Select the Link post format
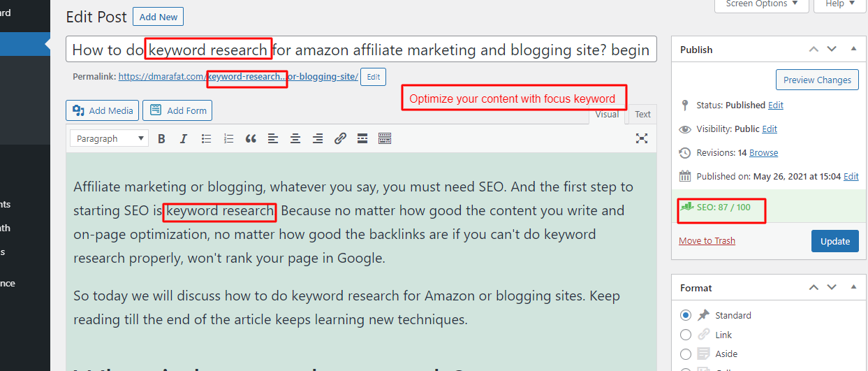Viewport: 868px width, 371px height. (x=686, y=335)
